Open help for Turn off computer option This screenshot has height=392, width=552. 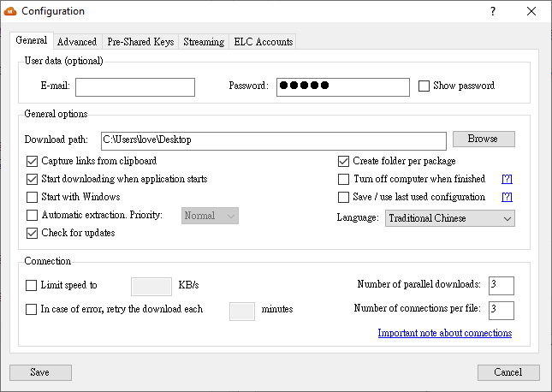pyautogui.click(x=507, y=180)
